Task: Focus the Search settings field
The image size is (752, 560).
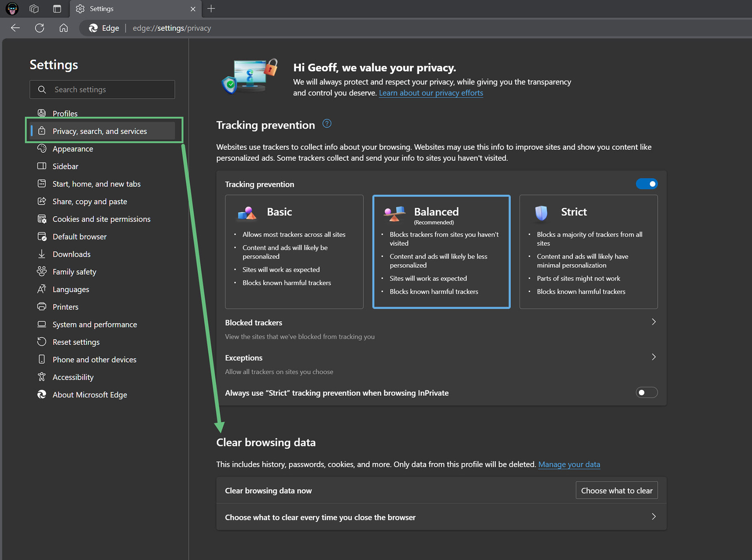Action: 102,89
